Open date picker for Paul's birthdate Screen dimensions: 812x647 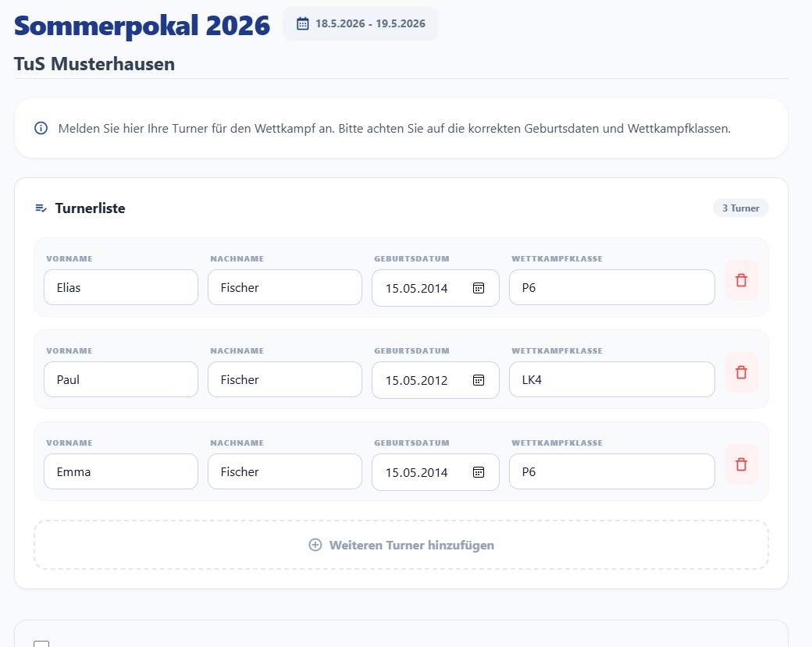click(x=479, y=380)
